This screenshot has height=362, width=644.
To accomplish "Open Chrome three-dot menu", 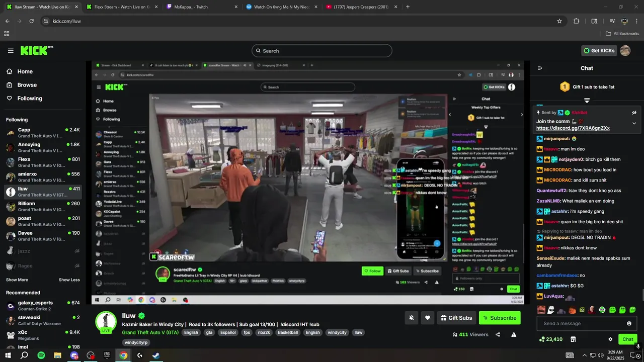I will 636,21.
